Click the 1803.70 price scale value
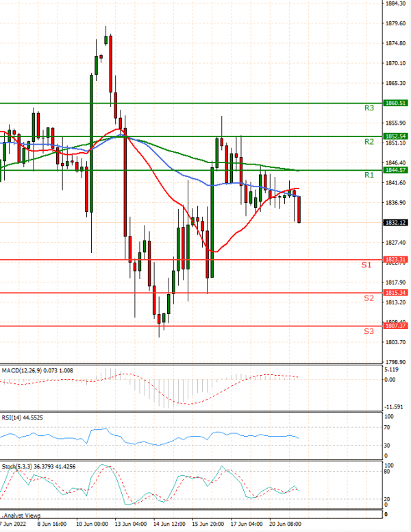This screenshot has width=411, height=532. point(396,342)
